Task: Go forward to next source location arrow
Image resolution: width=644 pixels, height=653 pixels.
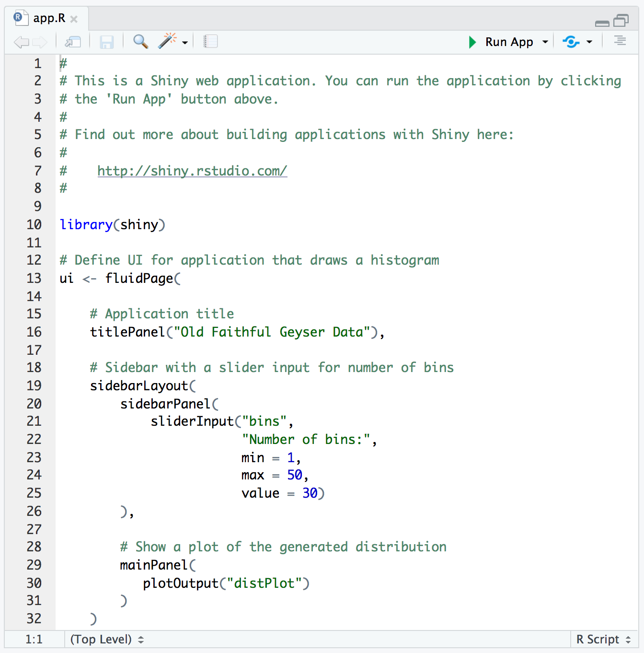Action: pos(40,42)
